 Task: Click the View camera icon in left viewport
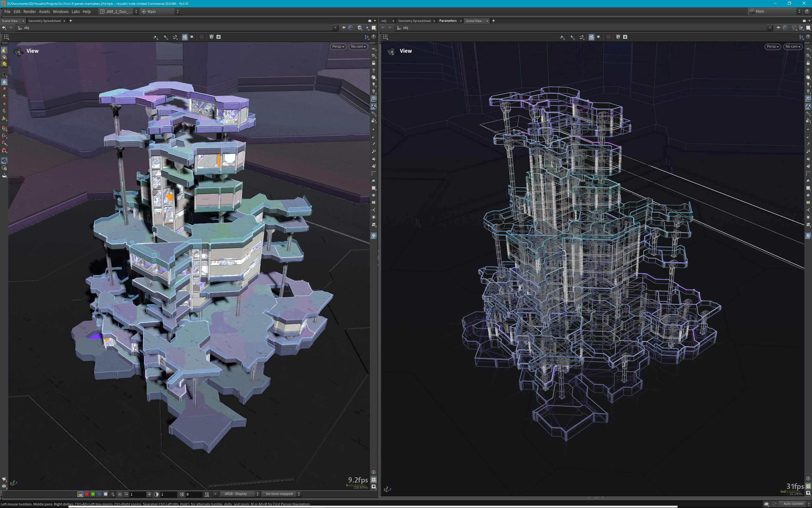point(18,51)
